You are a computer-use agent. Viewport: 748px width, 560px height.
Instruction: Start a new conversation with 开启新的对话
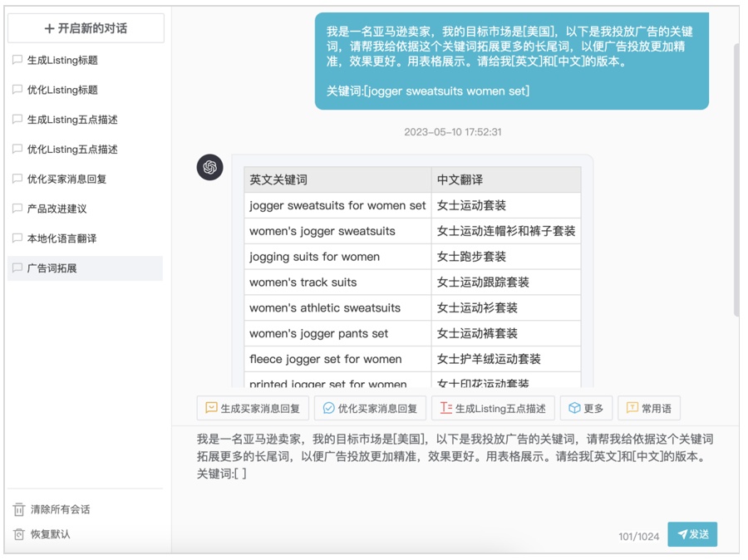[x=86, y=28]
